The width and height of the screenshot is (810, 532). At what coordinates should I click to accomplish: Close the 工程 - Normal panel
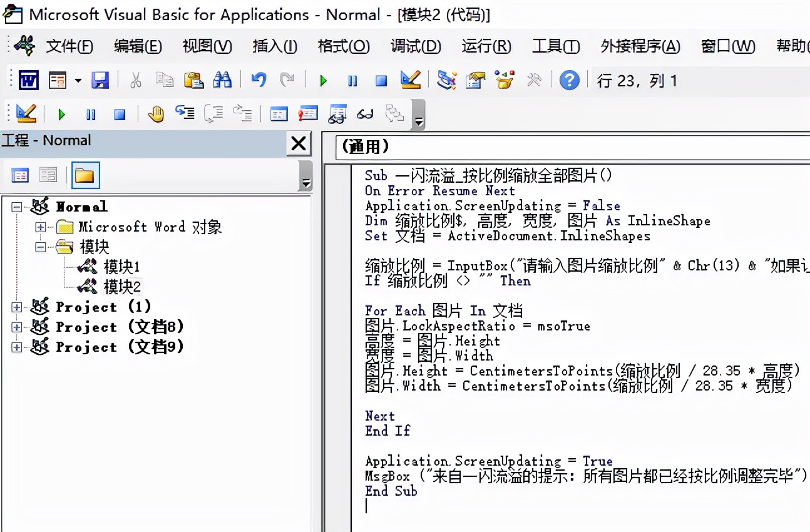click(x=299, y=143)
